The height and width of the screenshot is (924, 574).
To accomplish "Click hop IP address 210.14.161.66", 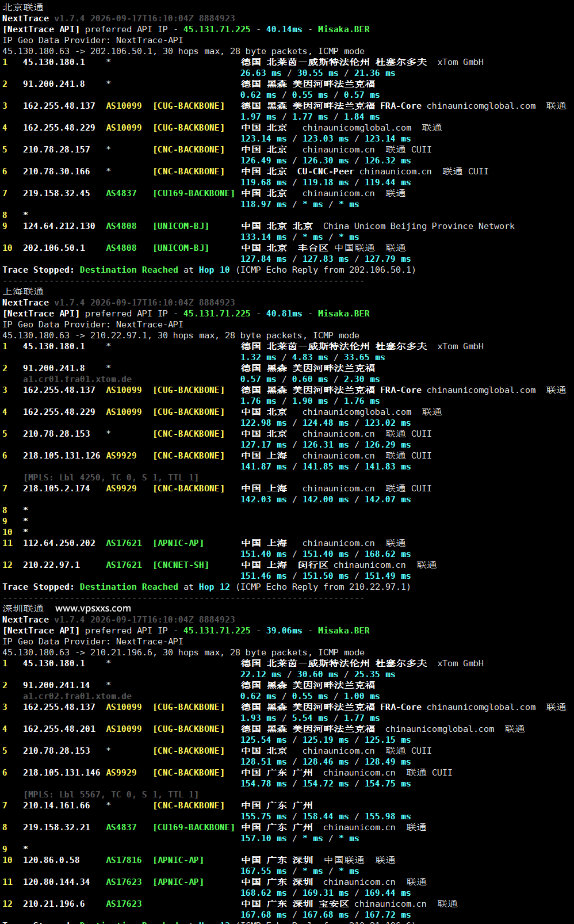I will tap(56, 805).
